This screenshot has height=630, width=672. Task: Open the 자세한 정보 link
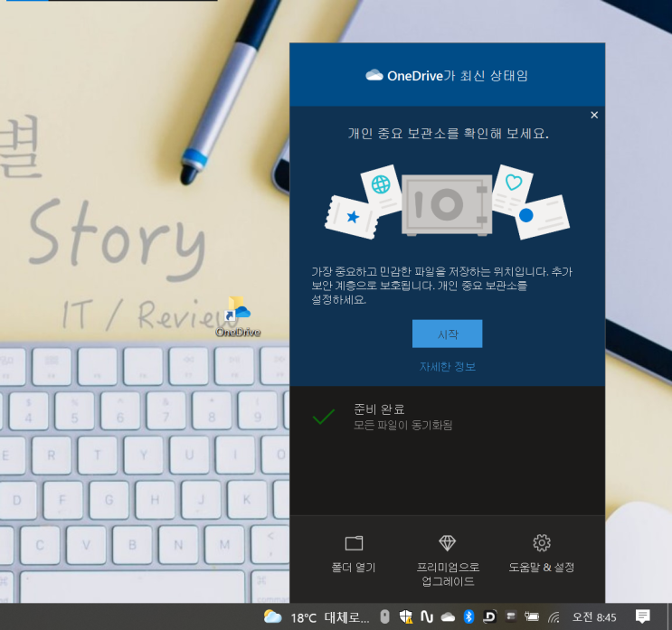[448, 367]
